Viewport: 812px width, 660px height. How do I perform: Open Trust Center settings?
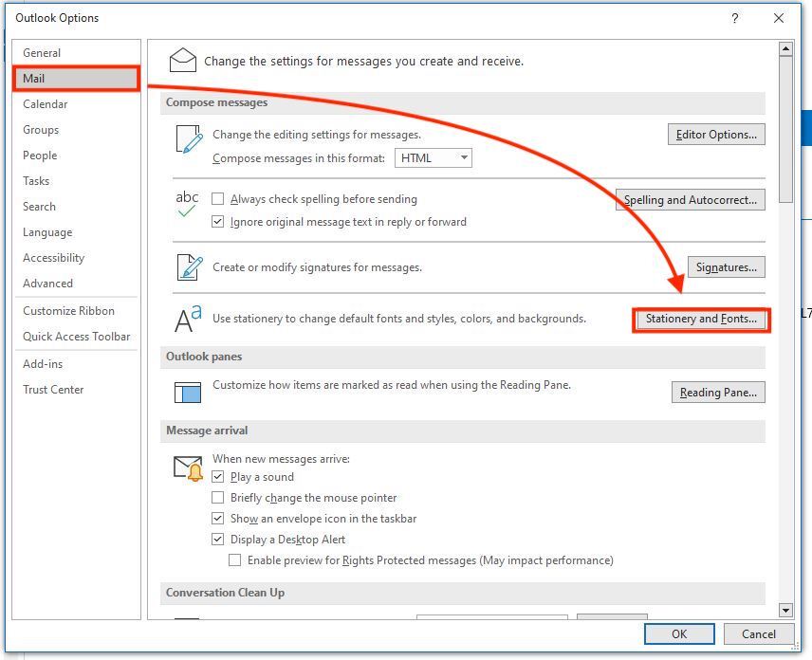tap(76, 390)
